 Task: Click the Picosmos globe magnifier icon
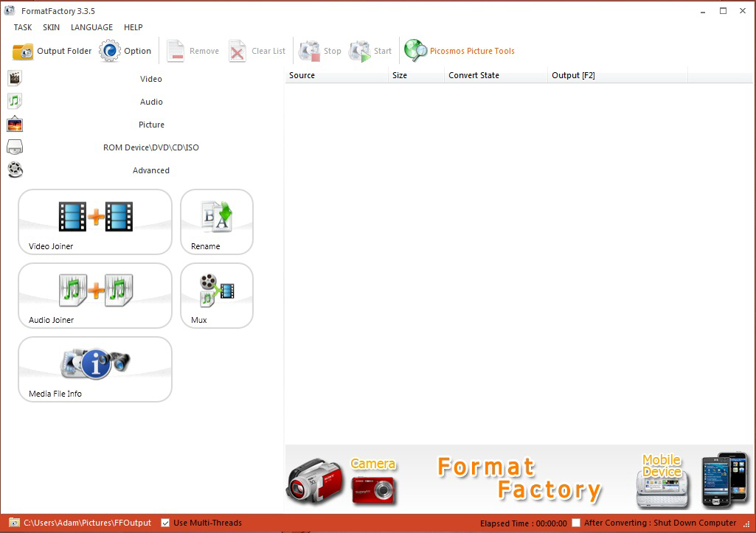(x=415, y=51)
